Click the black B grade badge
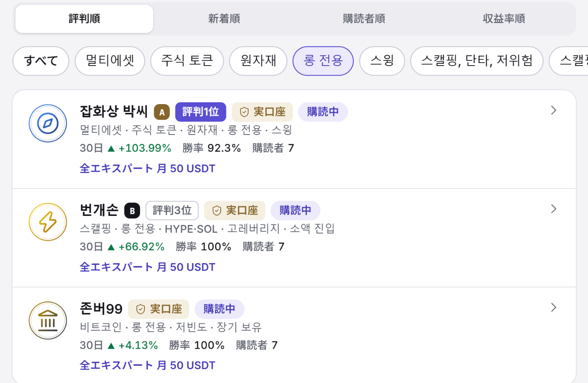This screenshot has height=383, width=588. tap(132, 211)
